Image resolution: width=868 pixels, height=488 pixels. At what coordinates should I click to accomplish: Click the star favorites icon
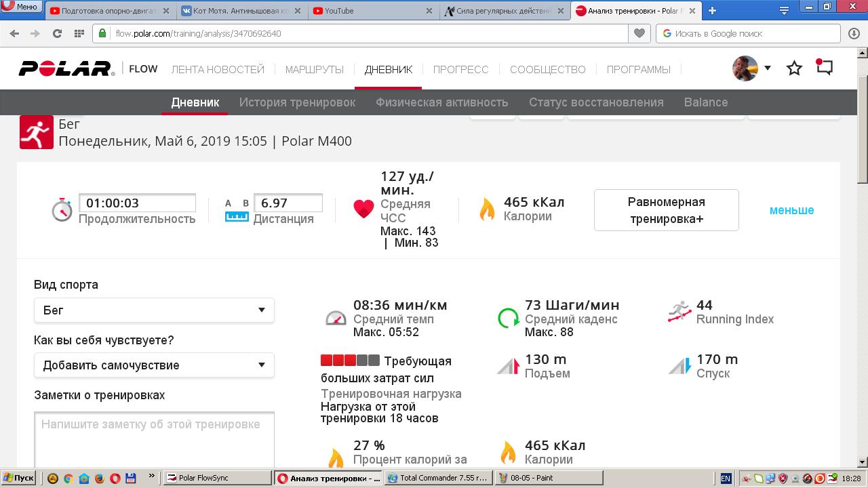coord(794,68)
